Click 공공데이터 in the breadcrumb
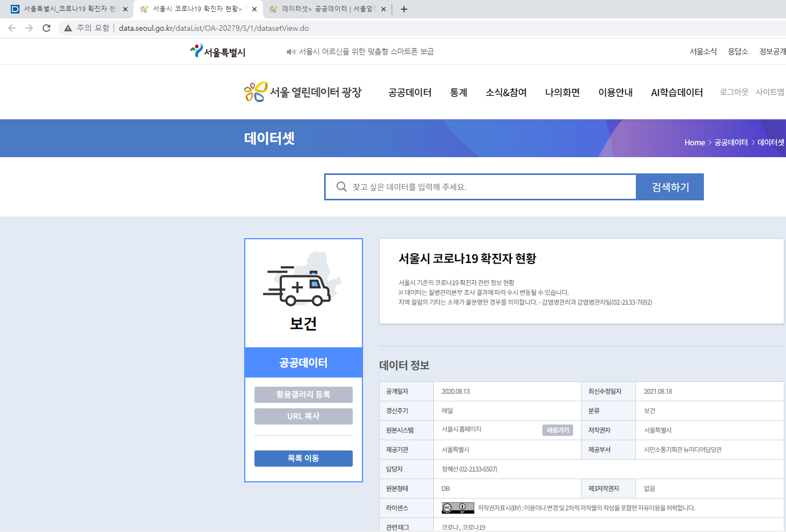Screen dimensions: 786x532 (731, 143)
